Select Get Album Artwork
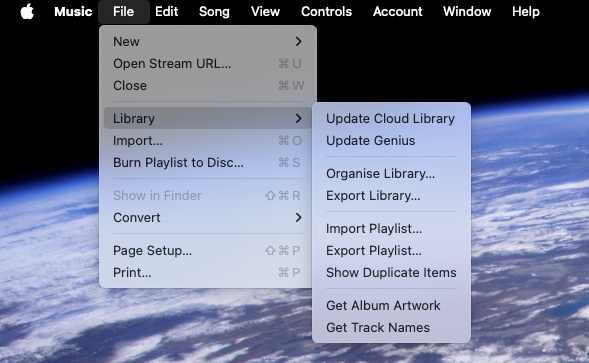Screen dimensions: 589x363 click(391, 306)
